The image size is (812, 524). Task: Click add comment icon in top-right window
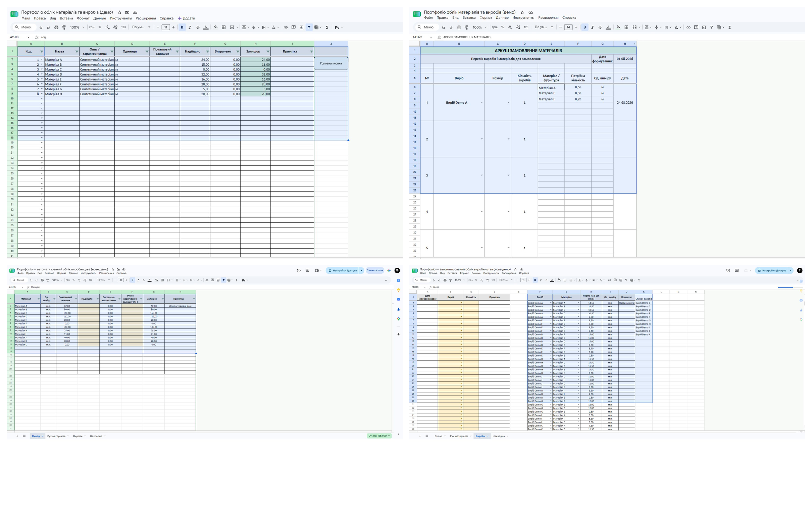pos(696,27)
